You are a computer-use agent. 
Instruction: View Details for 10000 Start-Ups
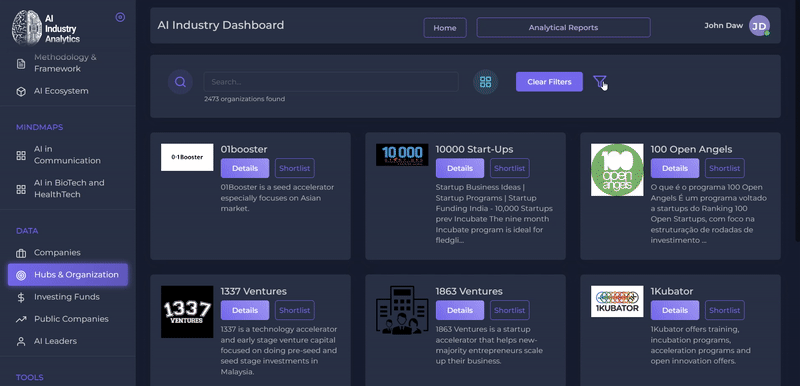460,168
